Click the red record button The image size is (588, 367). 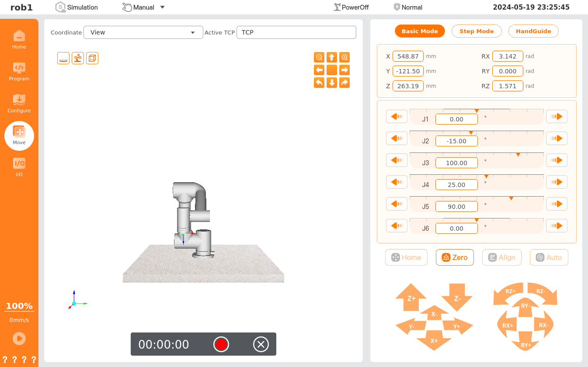click(x=221, y=344)
